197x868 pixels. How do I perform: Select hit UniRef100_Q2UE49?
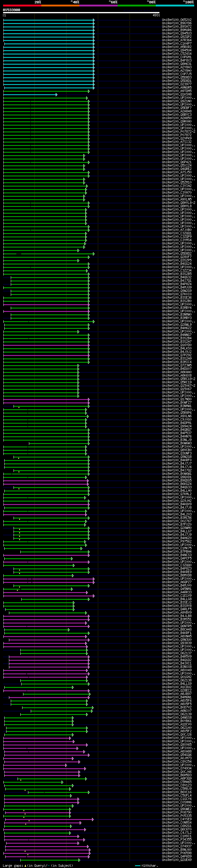[x=177, y=860]
